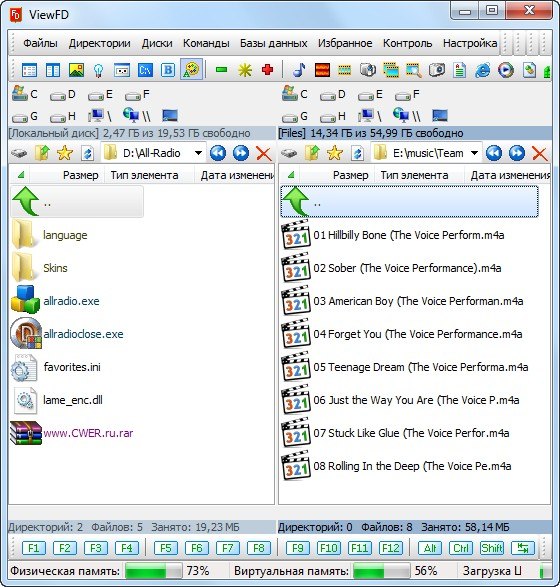Switch to detailed list view icon

tap(29, 70)
